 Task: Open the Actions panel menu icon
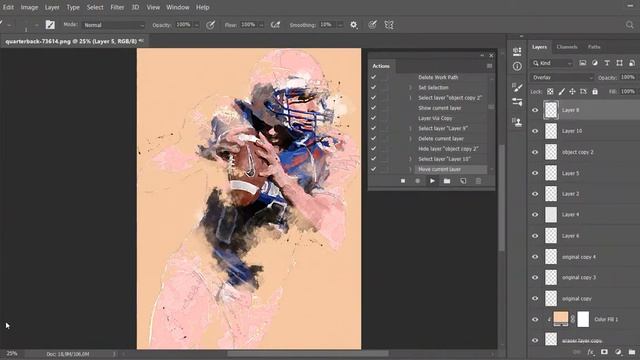[x=489, y=66]
